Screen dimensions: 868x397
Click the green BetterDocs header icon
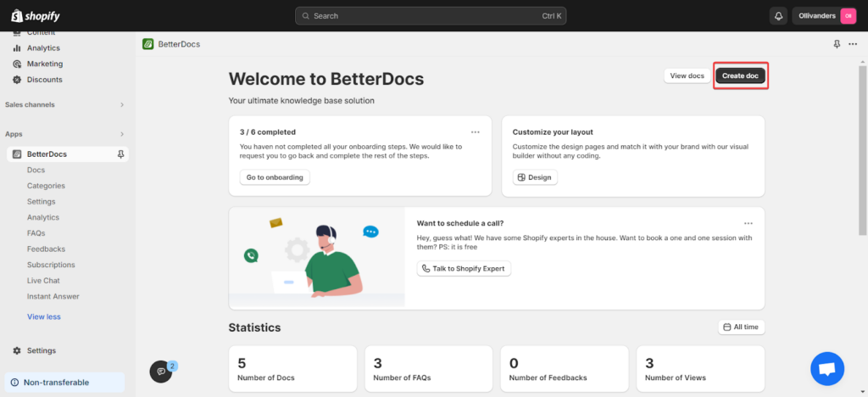tap(147, 44)
